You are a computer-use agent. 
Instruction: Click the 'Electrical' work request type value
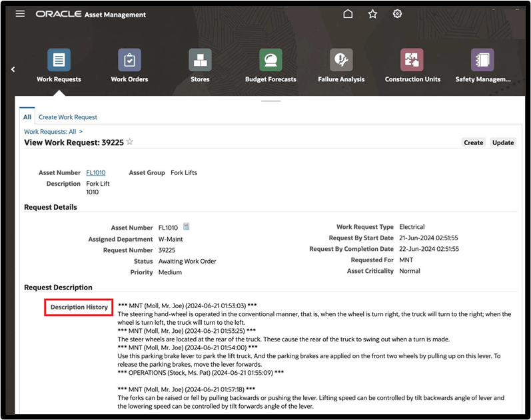[x=412, y=227]
